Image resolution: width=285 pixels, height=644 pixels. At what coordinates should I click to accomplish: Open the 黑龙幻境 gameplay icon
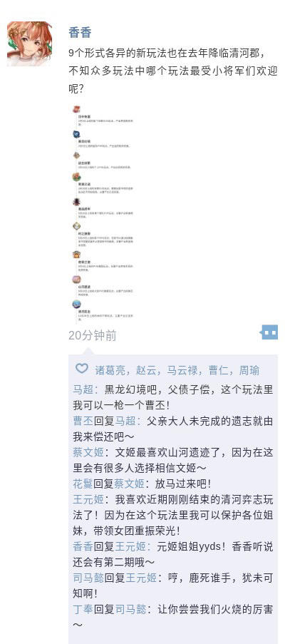(x=76, y=134)
